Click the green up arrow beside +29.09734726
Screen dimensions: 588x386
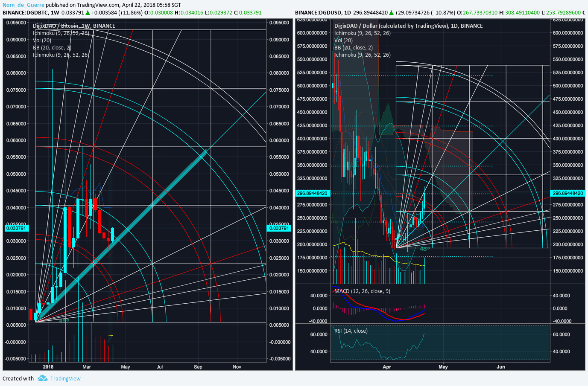tap(391, 12)
